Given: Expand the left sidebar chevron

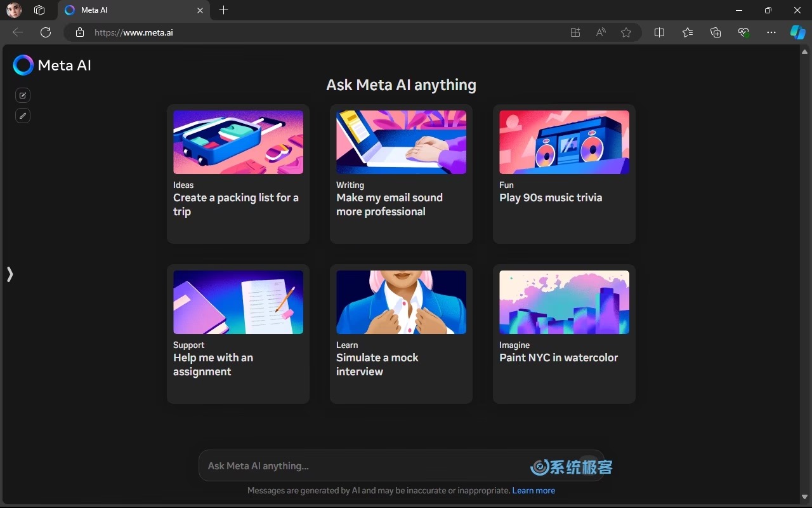Looking at the screenshot, I should tap(10, 274).
